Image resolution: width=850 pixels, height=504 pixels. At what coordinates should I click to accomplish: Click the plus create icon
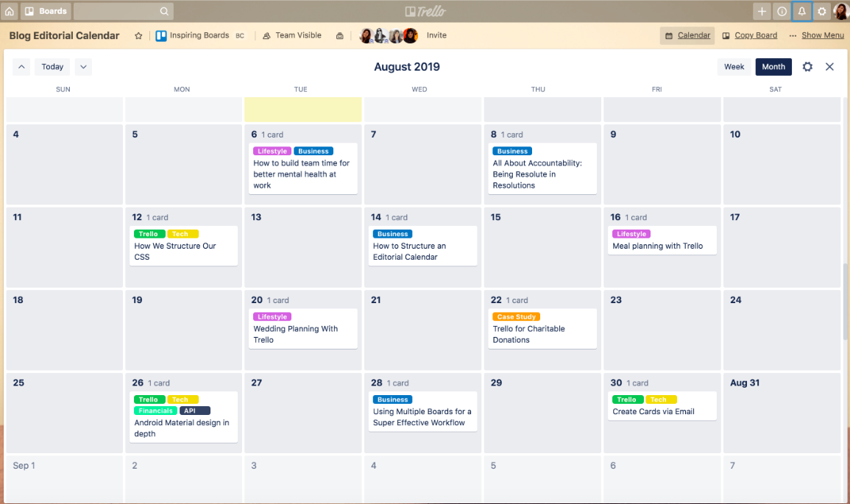coord(762,11)
